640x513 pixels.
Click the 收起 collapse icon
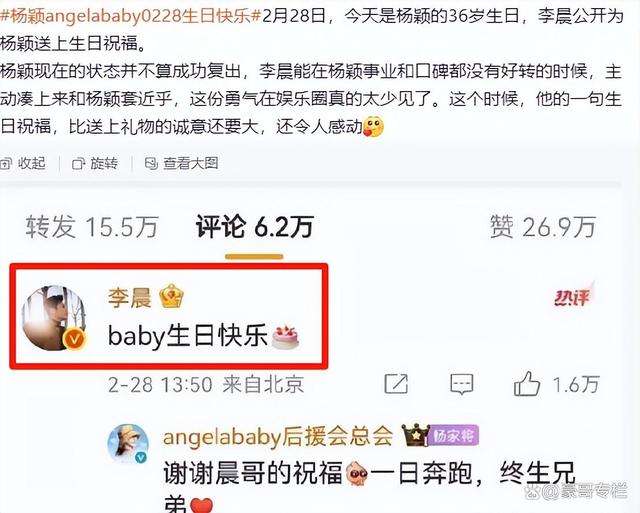coord(6,164)
